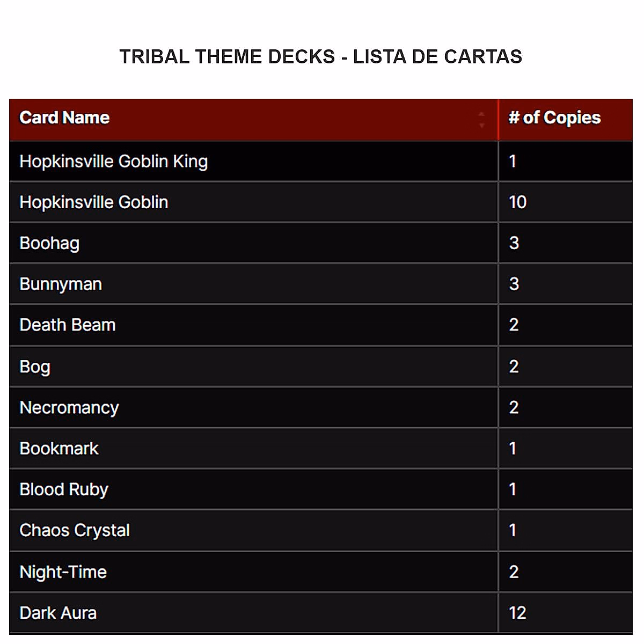Click the Necromancy card name
Image resolution: width=644 pixels, height=644 pixels.
coord(69,408)
